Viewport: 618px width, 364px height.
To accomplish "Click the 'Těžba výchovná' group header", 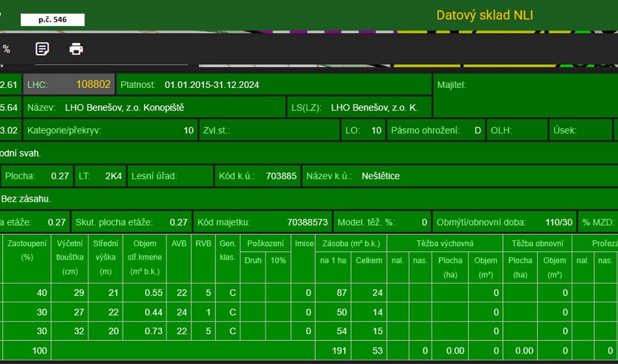I will pyautogui.click(x=445, y=243).
